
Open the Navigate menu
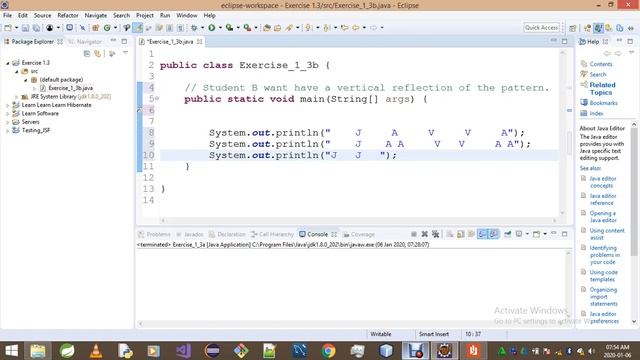(x=96, y=16)
